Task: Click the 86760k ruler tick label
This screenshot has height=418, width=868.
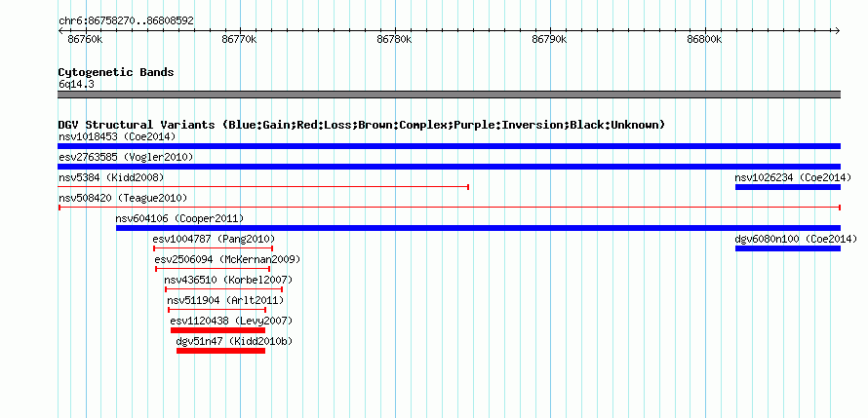Action: [x=85, y=40]
